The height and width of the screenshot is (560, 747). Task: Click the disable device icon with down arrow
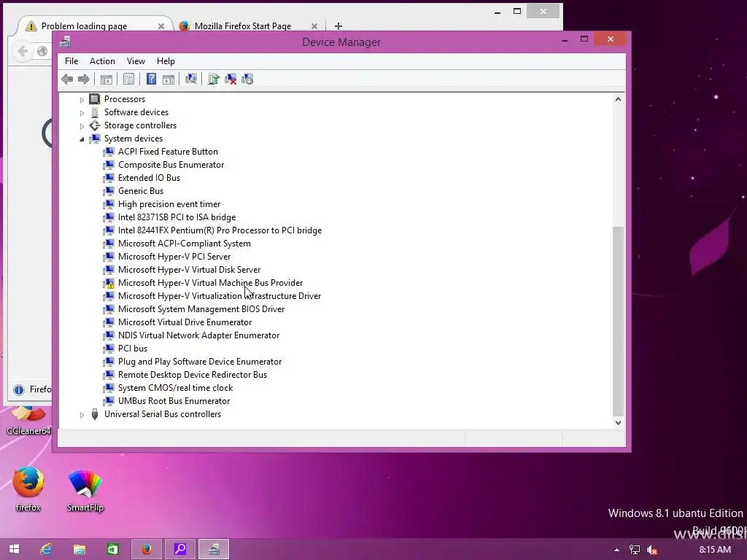247,79
